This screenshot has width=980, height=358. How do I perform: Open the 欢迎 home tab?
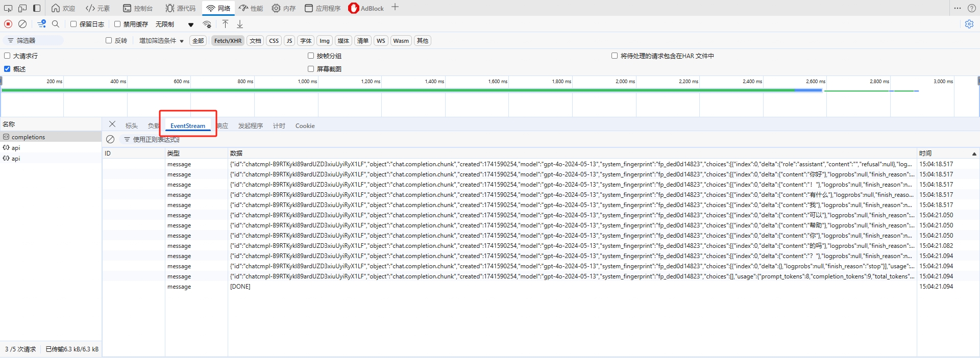(63, 8)
